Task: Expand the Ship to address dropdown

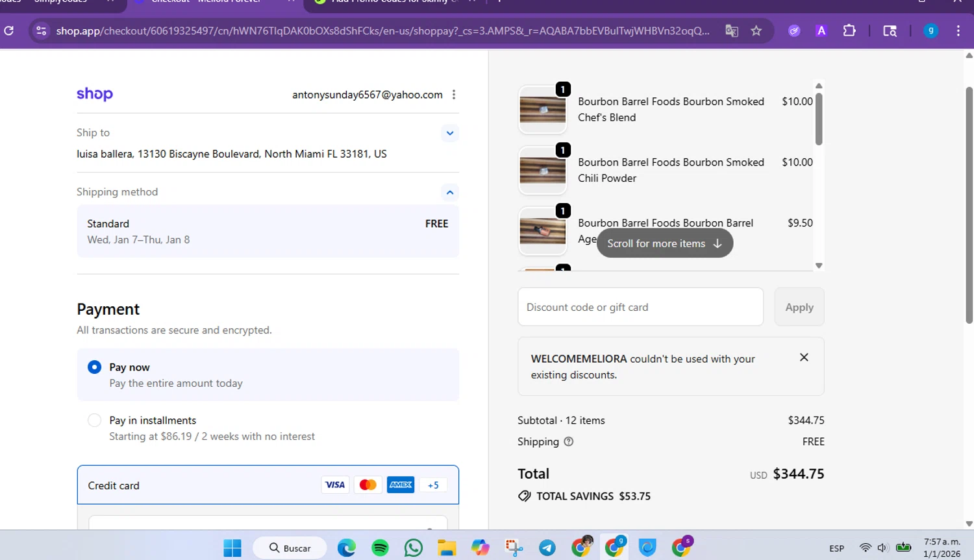Action: [449, 133]
